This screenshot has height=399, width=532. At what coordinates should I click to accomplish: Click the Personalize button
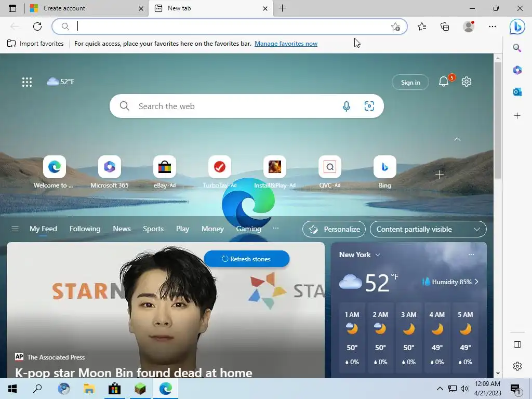[334, 229]
